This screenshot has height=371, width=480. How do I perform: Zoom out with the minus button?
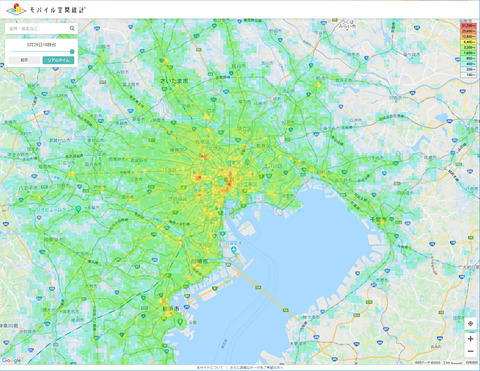click(x=470, y=351)
